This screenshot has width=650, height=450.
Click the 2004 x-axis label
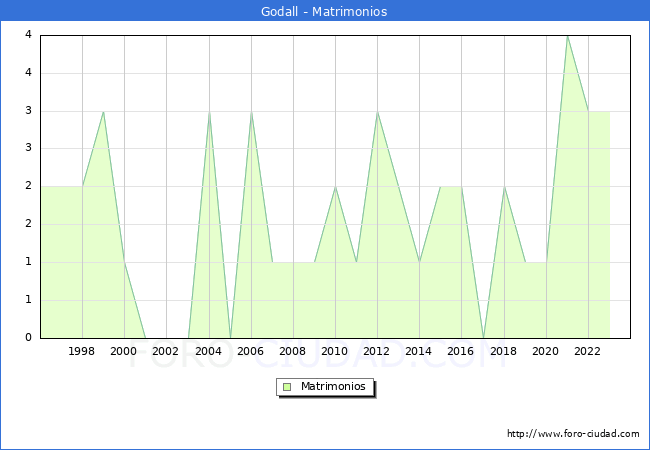208,351
